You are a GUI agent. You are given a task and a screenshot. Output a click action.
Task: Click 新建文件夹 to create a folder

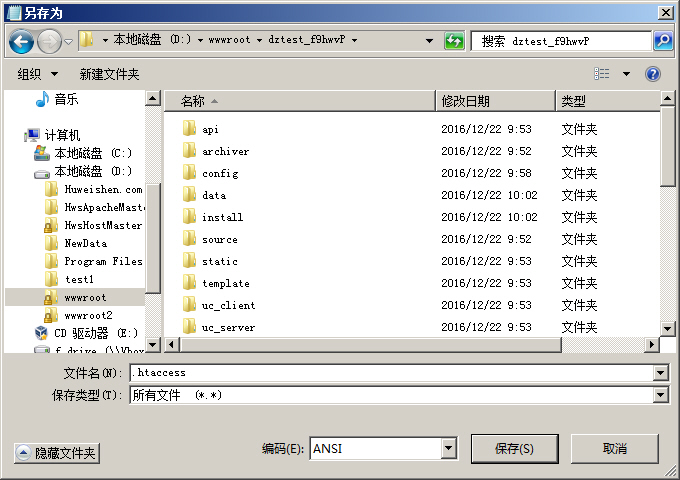[x=109, y=74]
